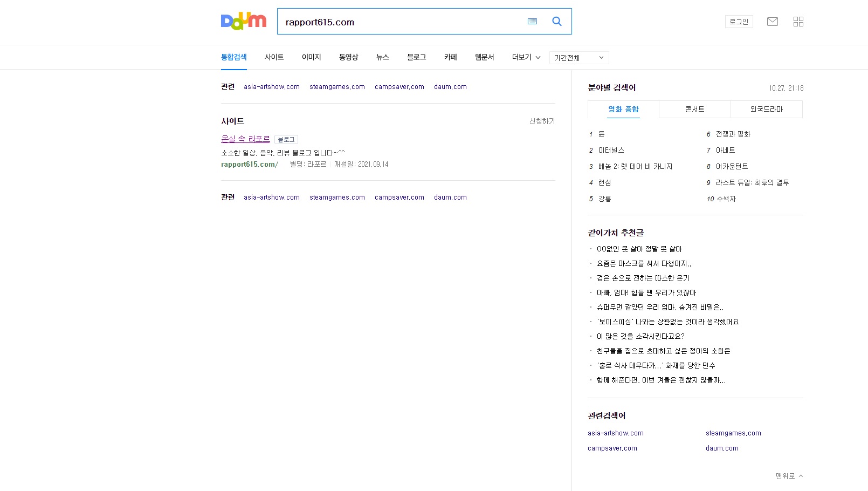Open the 기간전체 period dropdown
868x491 pixels.
[579, 58]
